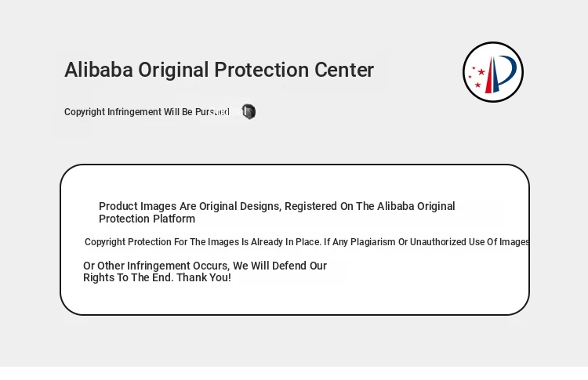
Task: Click the 'Thank You!' text
Action: point(204,277)
